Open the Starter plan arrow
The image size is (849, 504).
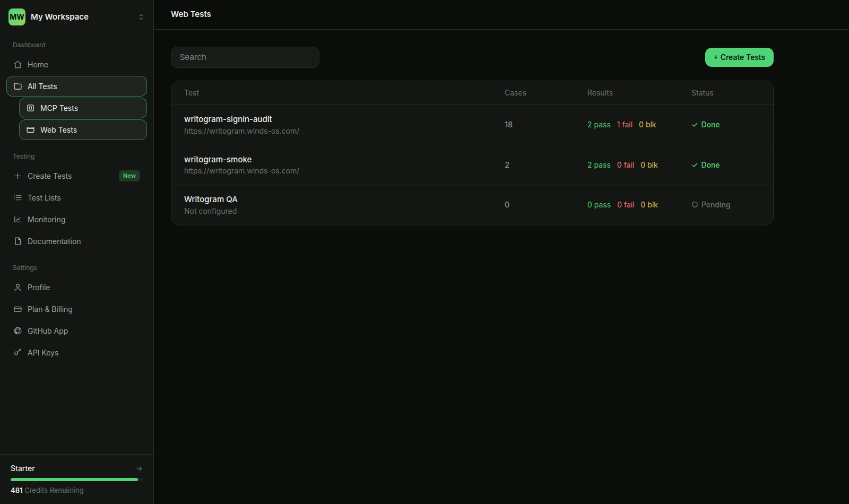click(x=139, y=469)
